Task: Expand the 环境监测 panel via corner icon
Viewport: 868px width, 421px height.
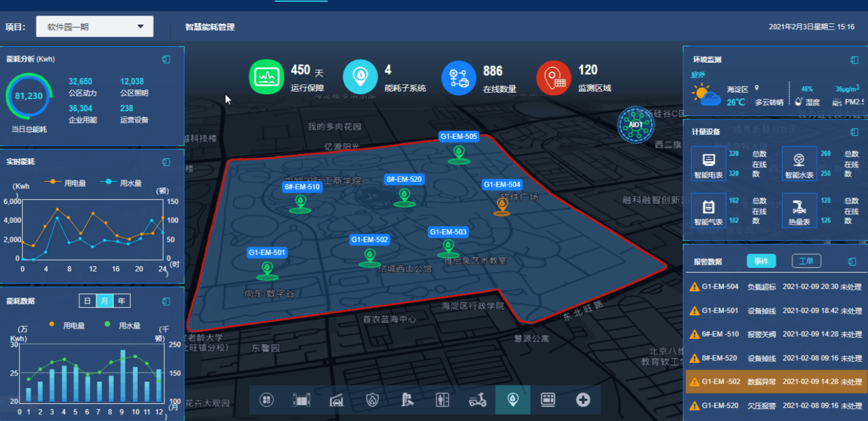Action: (x=854, y=60)
